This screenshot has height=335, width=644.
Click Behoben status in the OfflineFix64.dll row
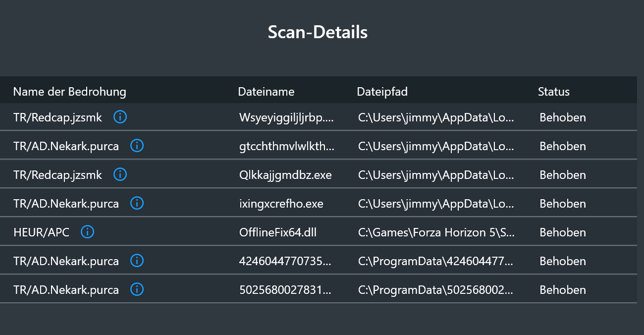[x=562, y=232]
